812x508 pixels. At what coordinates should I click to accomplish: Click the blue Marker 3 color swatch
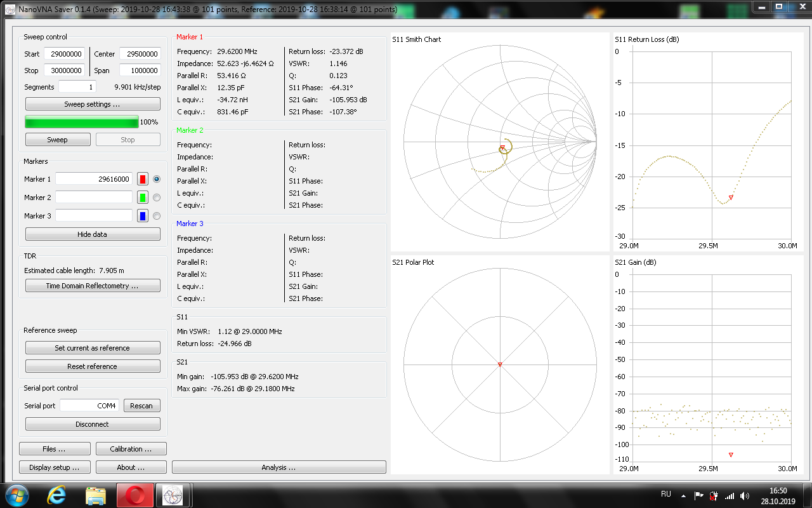[x=143, y=216]
